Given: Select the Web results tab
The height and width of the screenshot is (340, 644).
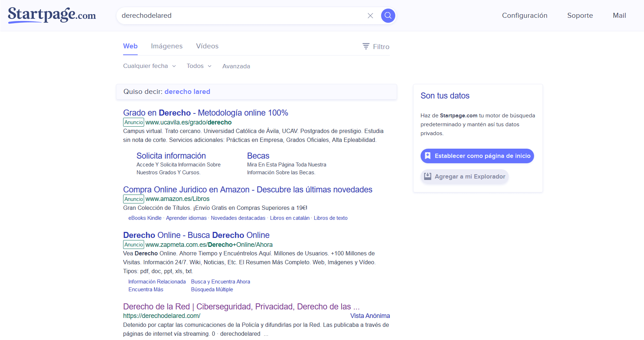Looking at the screenshot, I should click(x=130, y=46).
